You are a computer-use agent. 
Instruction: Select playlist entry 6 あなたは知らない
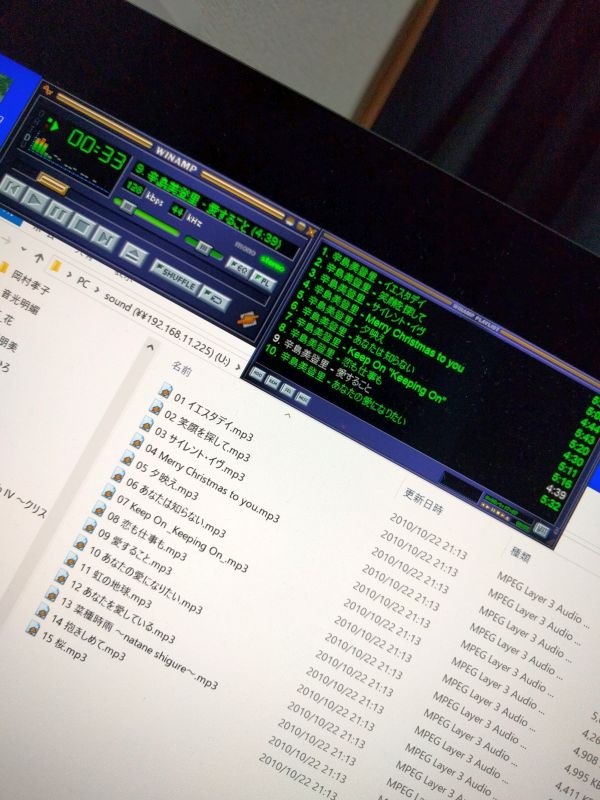tap(352, 337)
